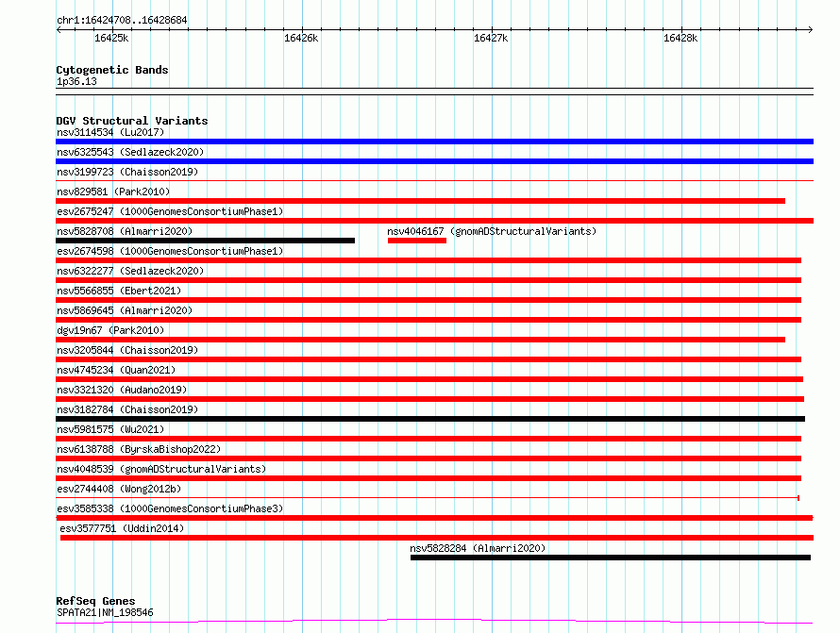This screenshot has width=840, height=633.
Task: Open the nsv6138788 (ByrskaBishop2022) label
Action: [139, 449]
